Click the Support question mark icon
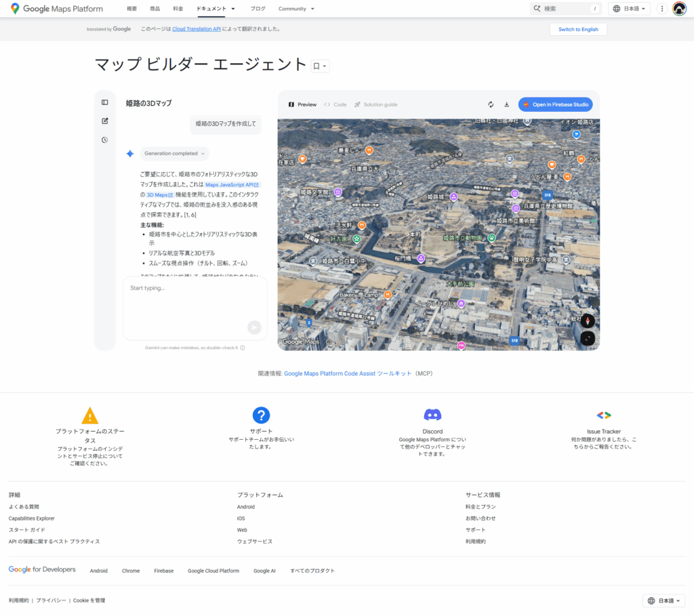 pyautogui.click(x=261, y=415)
